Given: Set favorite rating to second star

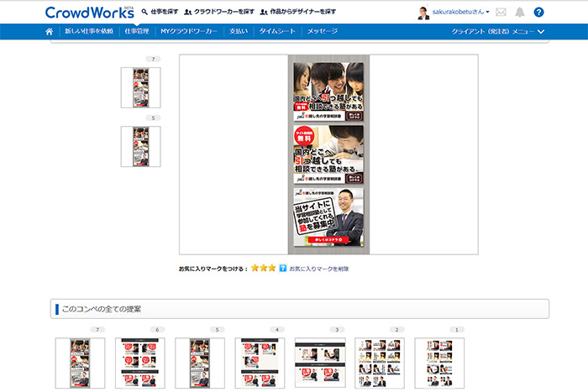Looking at the screenshot, I should [x=264, y=269].
